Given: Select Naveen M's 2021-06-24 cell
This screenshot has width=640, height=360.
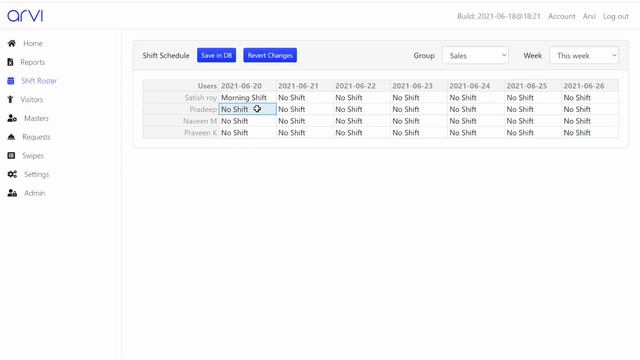Looking at the screenshot, I should [476, 121].
